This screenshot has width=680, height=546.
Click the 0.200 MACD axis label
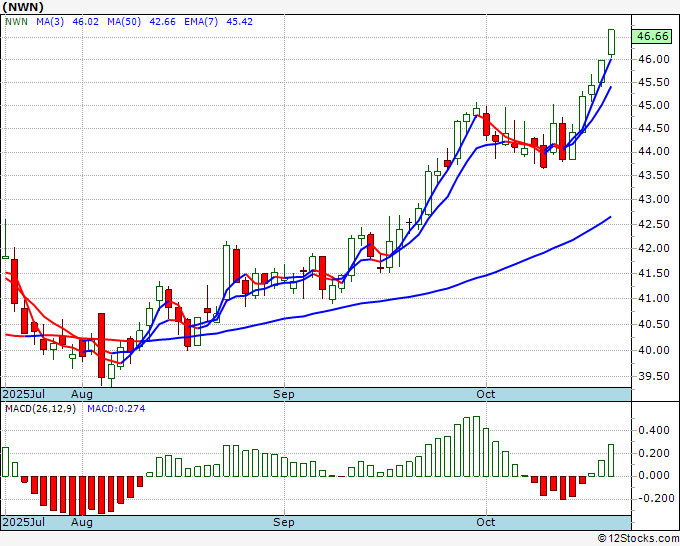coord(654,453)
